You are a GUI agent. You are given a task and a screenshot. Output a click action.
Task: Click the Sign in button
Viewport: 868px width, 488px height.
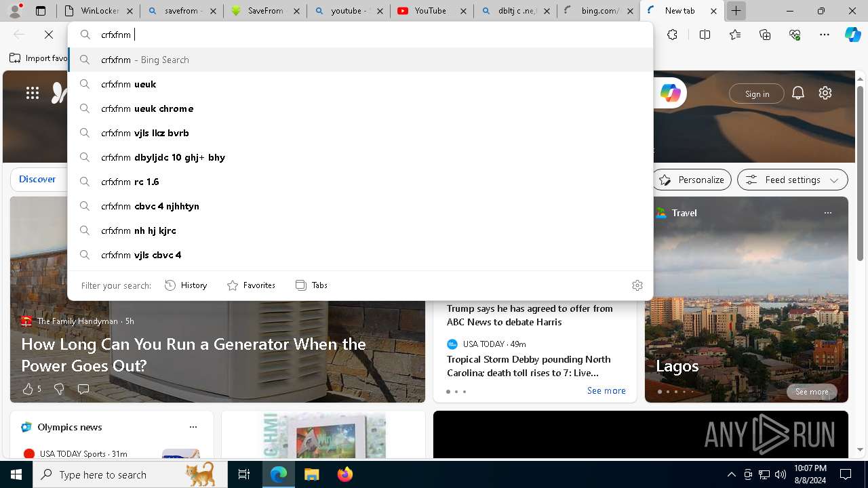coord(757,94)
